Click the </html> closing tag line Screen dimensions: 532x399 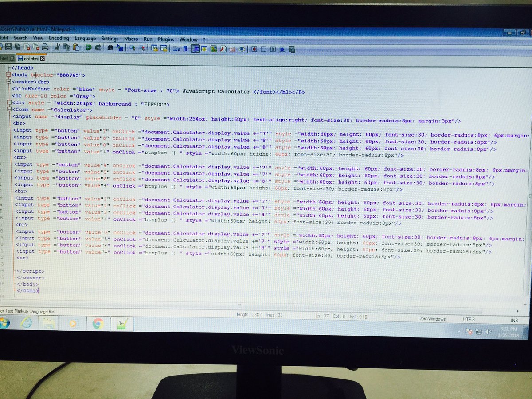[x=27, y=291]
